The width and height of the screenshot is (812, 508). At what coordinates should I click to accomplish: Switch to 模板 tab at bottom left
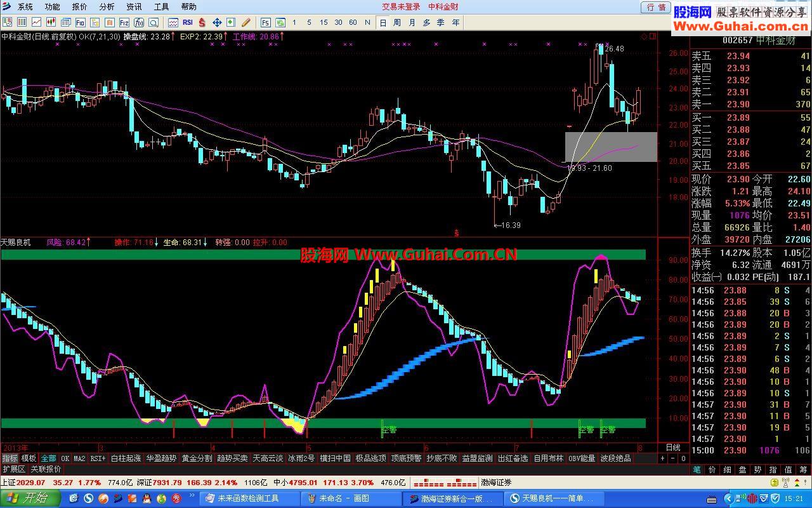(29, 458)
